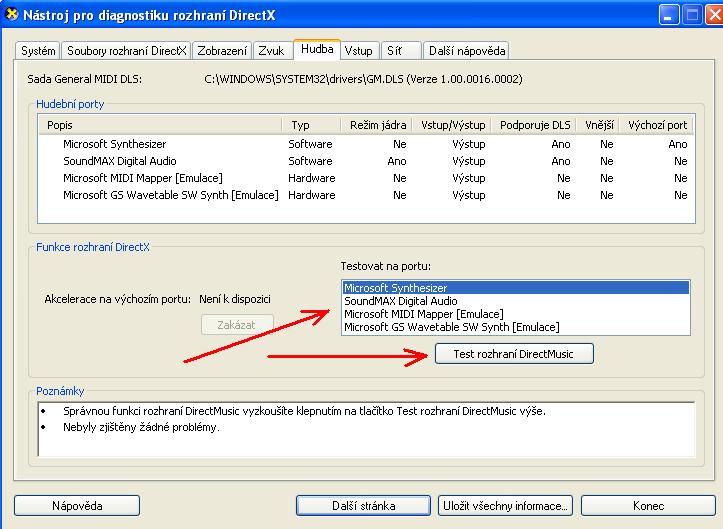Click the Vstup/Výstup column header
The image size is (723, 529).
(452, 125)
